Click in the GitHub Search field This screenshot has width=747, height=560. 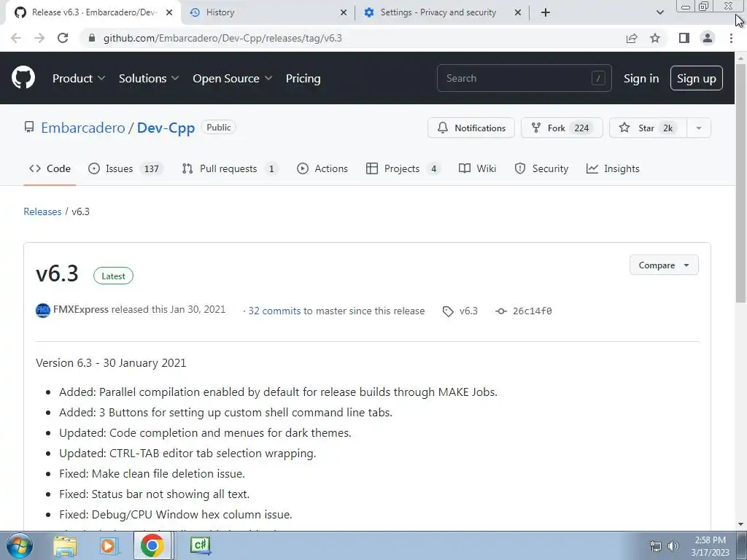pos(524,78)
